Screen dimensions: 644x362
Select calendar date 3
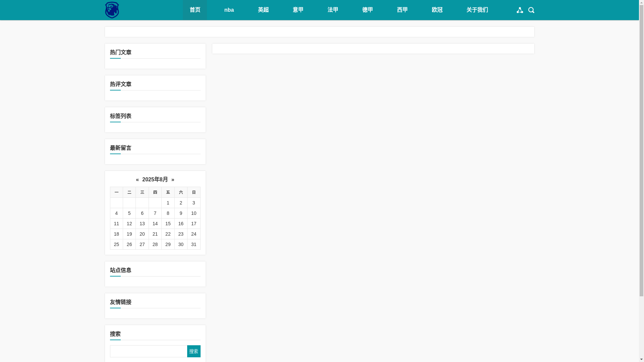click(x=194, y=203)
